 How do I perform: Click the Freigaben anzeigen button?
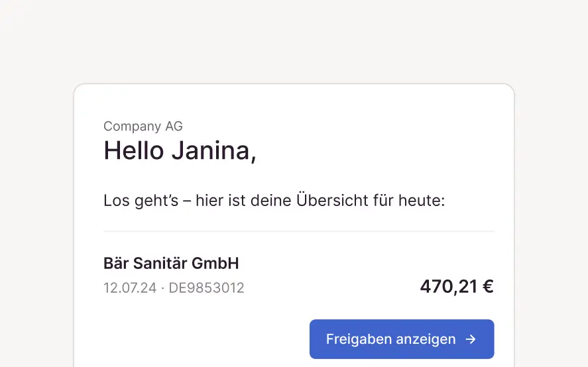pyautogui.click(x=401, y=339)
